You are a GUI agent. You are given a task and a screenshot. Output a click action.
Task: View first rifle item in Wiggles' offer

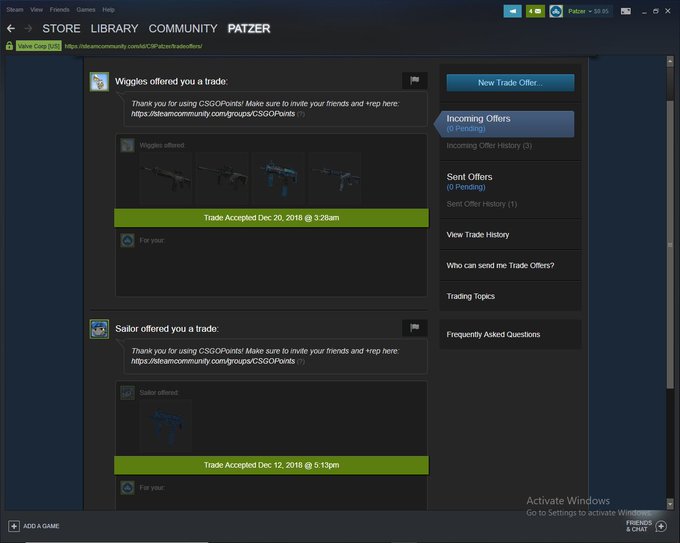pos(166,178)
